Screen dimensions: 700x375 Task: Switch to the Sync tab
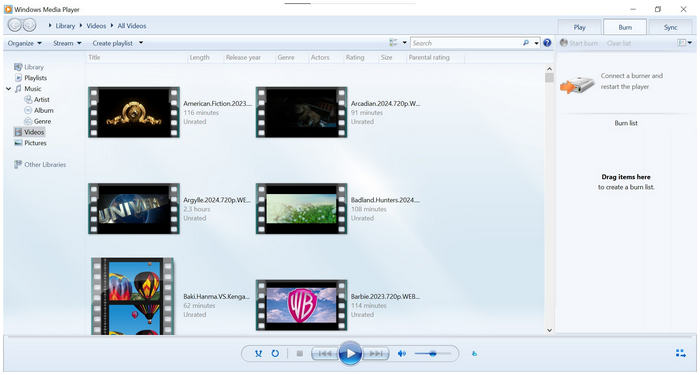pyautogui.click(x=671, y=27)
